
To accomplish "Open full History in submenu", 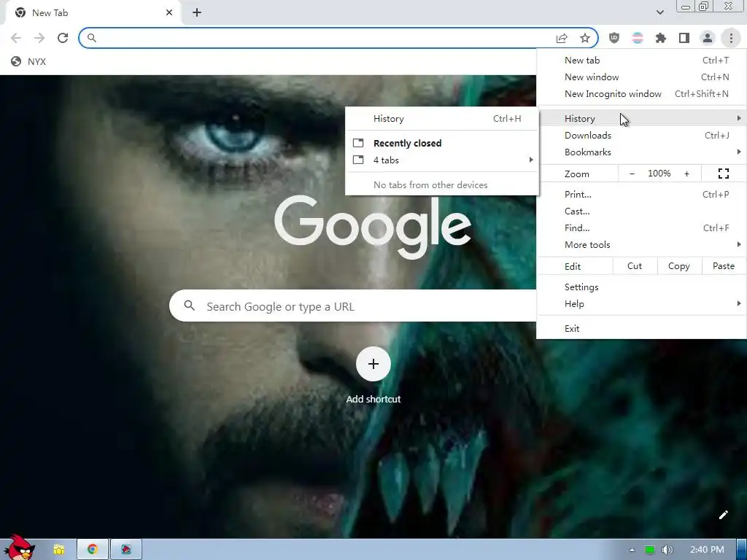I will click(x=442, y=119).
